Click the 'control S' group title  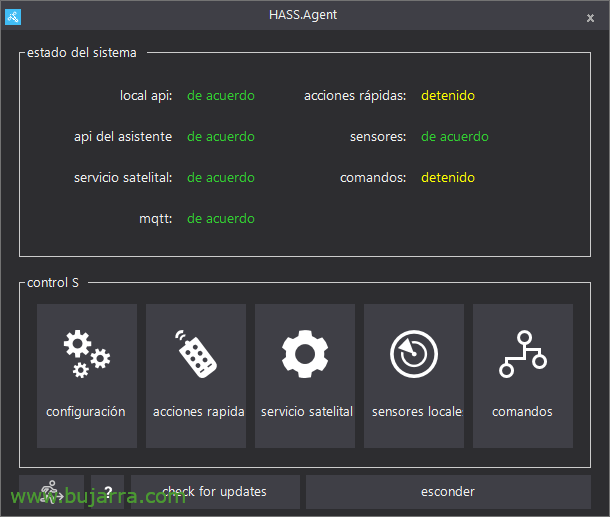[53, 282]
